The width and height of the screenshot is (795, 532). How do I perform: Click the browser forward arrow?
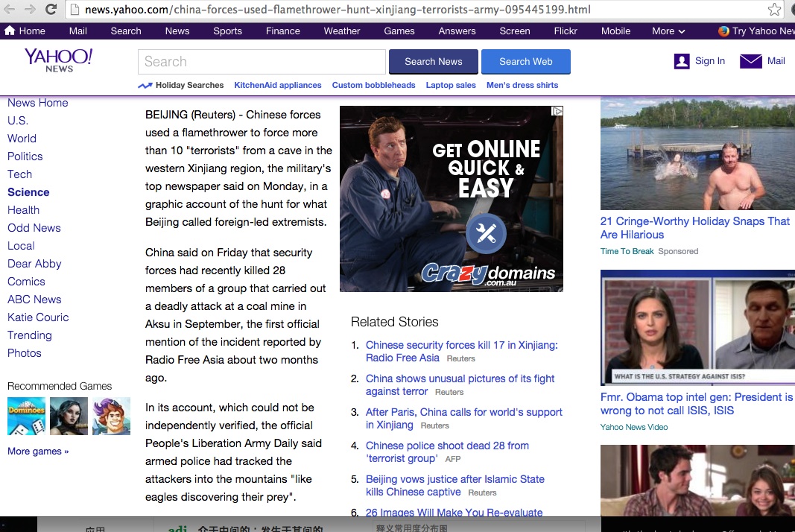click(x=30, y=9)
